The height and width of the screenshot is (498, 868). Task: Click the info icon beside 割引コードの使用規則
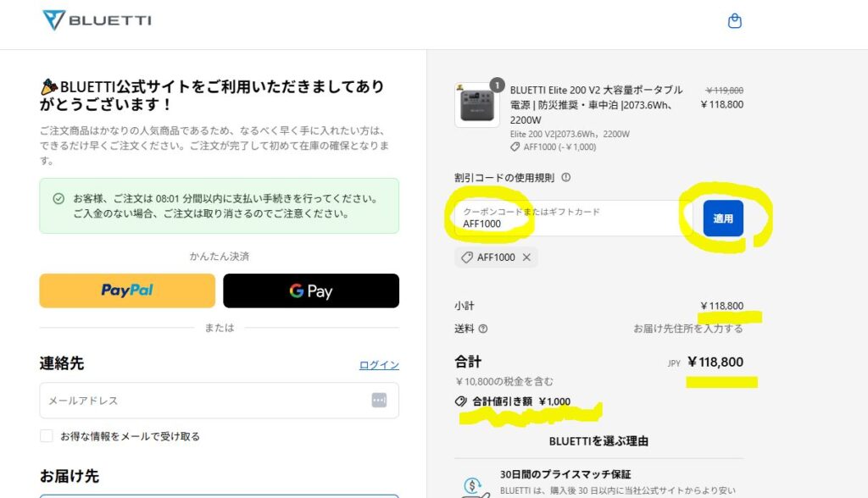coord(565,178)
